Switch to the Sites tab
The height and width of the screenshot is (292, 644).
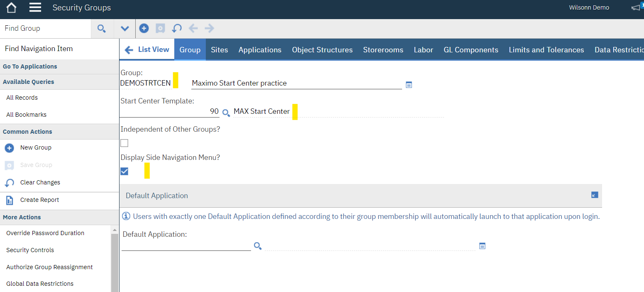click(x=219, y=49)
